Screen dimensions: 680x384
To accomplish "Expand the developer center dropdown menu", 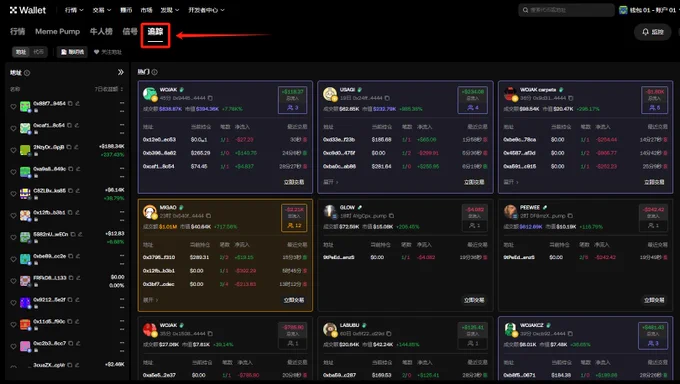I will [x=206, y=10].
